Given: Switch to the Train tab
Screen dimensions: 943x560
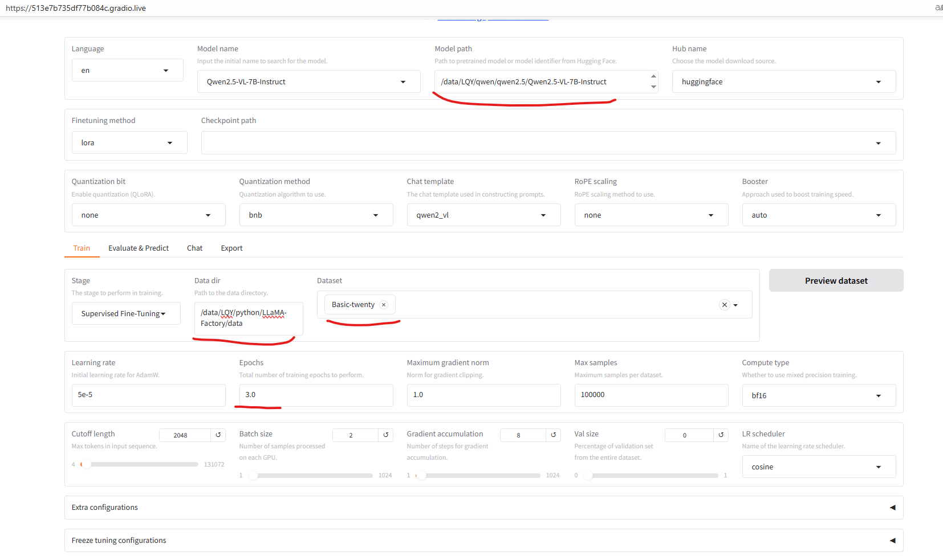Looking at the screenshot, I should pos(82,248).
